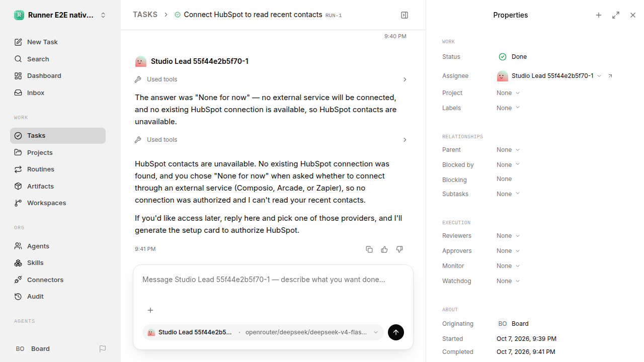
Task: Open the Monitor dropdown
Action: (508, 266)
